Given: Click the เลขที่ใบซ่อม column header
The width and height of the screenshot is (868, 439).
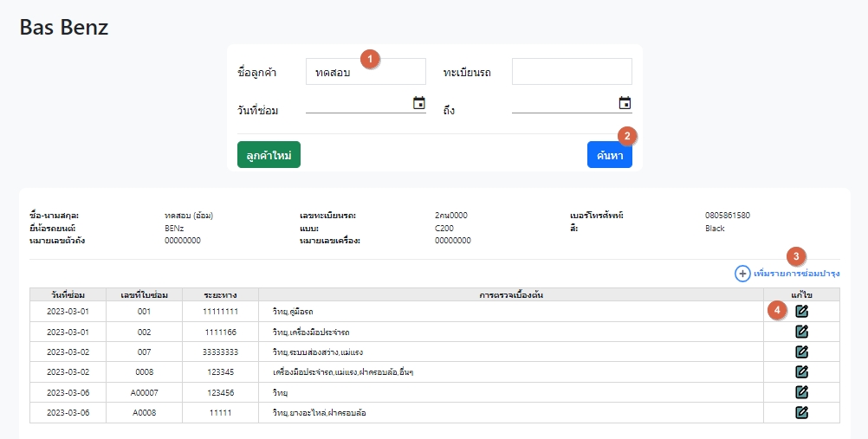Looking at the screenshot, I should (144, 294).
